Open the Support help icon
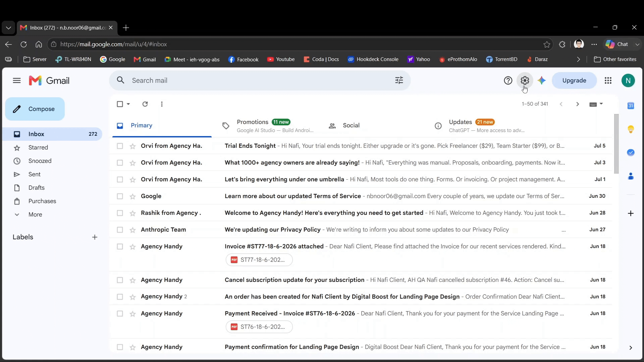Screen dimensions: 644x362 tap(508, 80)
